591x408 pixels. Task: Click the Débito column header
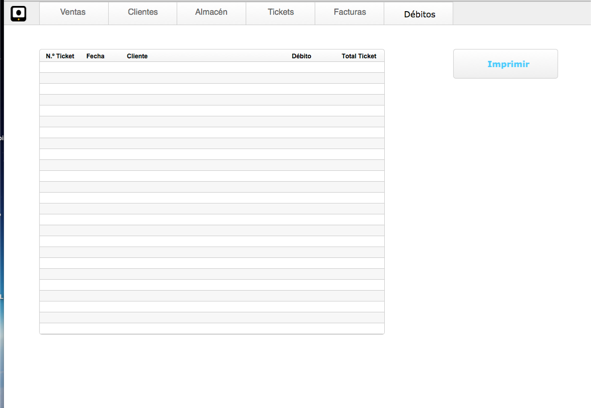pos(301,56)
